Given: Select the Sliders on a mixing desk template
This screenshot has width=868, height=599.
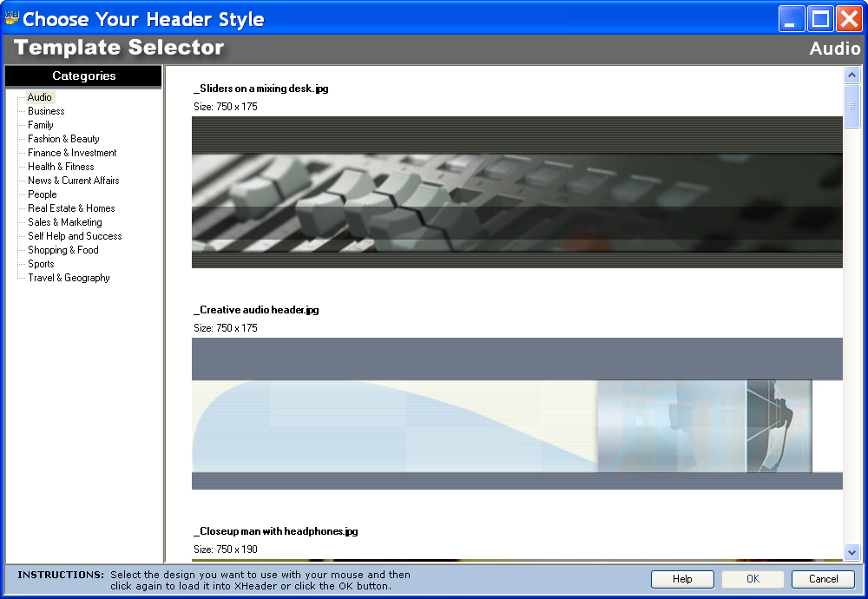Looking at the screenshot, I should coord(516,193).
